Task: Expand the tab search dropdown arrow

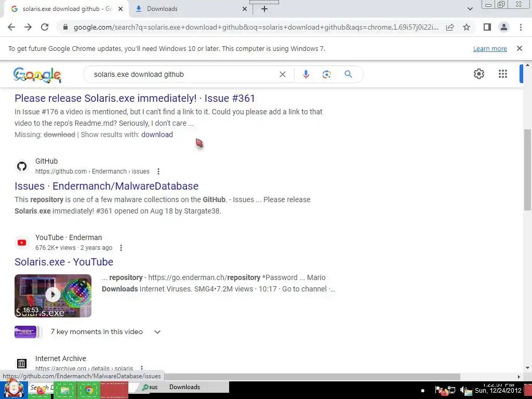Action: [x=470, y=9]
